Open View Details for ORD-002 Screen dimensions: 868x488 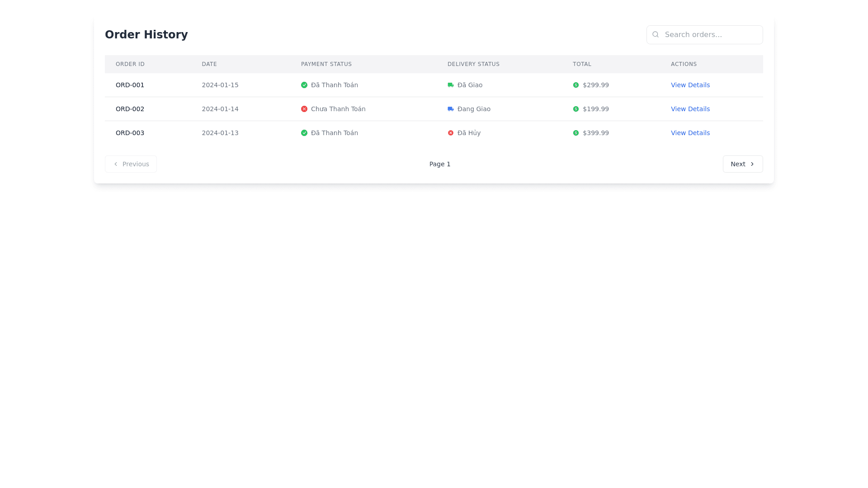pyautogui.click(x=690, y=109)
